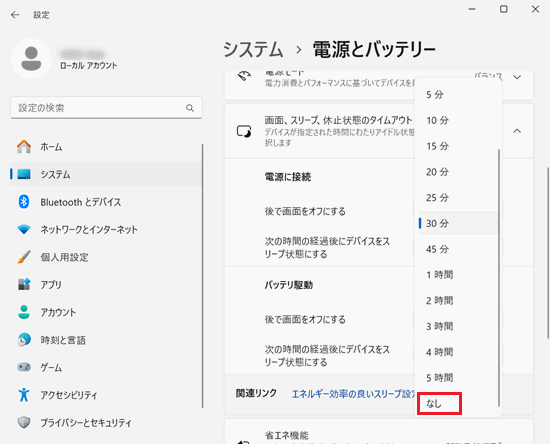Expand the power mode dropdown chevron
Image resolution: width=550 pixels, height=444 pixels.
point(517,77)
